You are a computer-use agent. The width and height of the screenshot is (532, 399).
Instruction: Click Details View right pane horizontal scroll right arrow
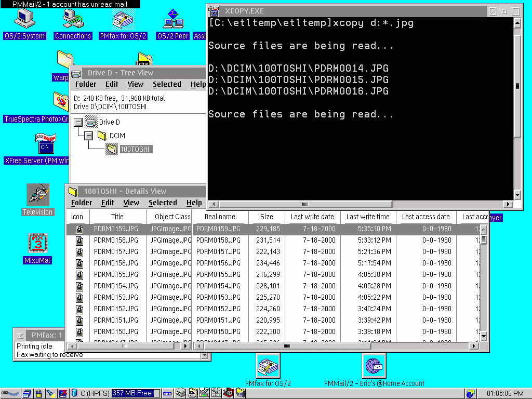tap(474, 346)
